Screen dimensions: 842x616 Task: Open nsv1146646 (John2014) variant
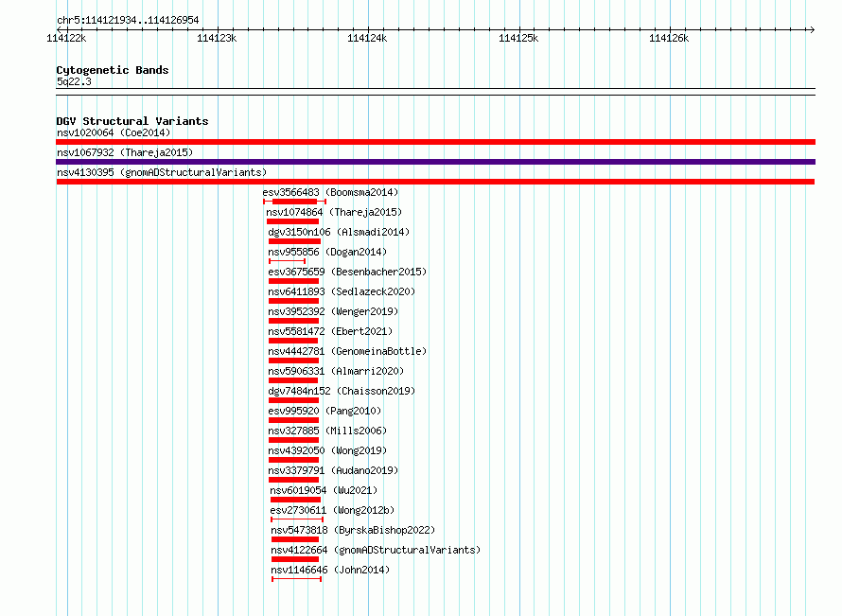point(330,570)
